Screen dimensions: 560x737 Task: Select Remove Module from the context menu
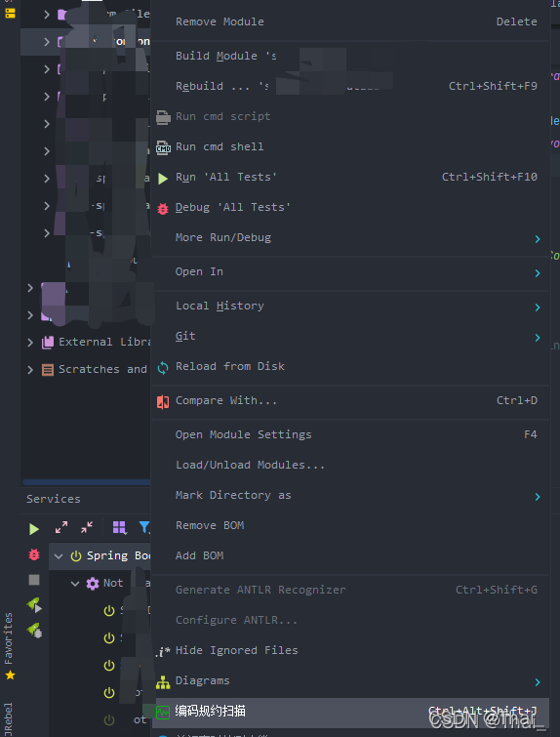pos(350,21)
